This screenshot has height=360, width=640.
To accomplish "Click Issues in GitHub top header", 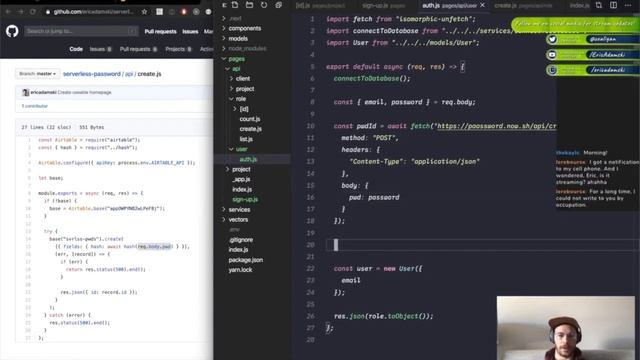I will [x=190, y=31].
